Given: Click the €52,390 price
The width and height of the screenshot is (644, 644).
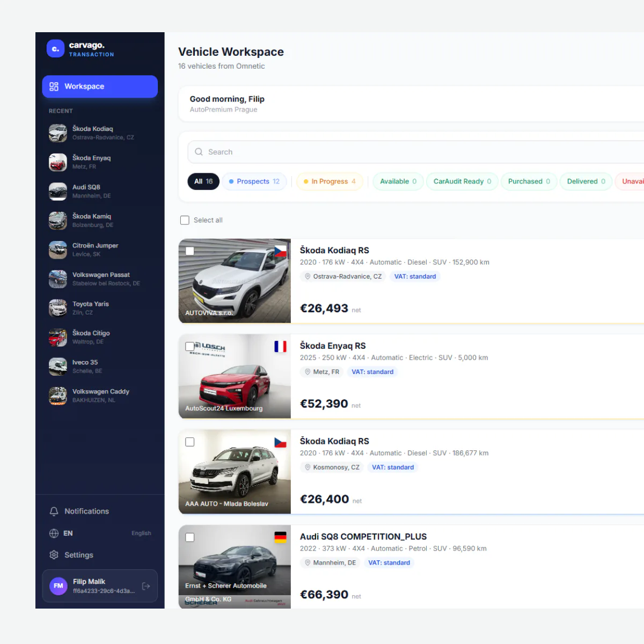Looking at the screenshot, I should coord(324,404).
